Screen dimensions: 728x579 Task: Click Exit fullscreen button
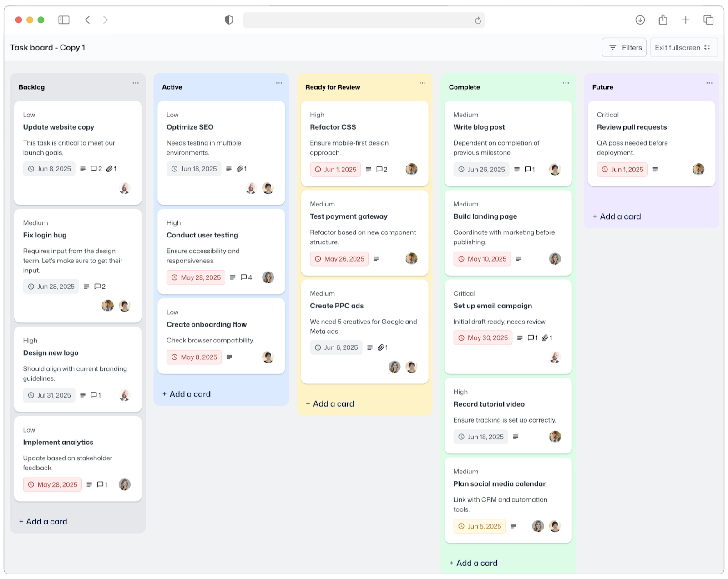(683, 47)
